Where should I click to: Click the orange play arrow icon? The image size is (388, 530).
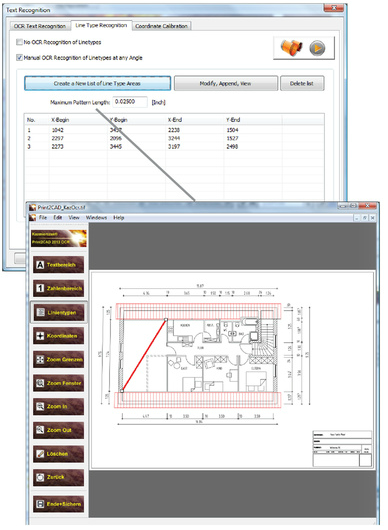317,48
